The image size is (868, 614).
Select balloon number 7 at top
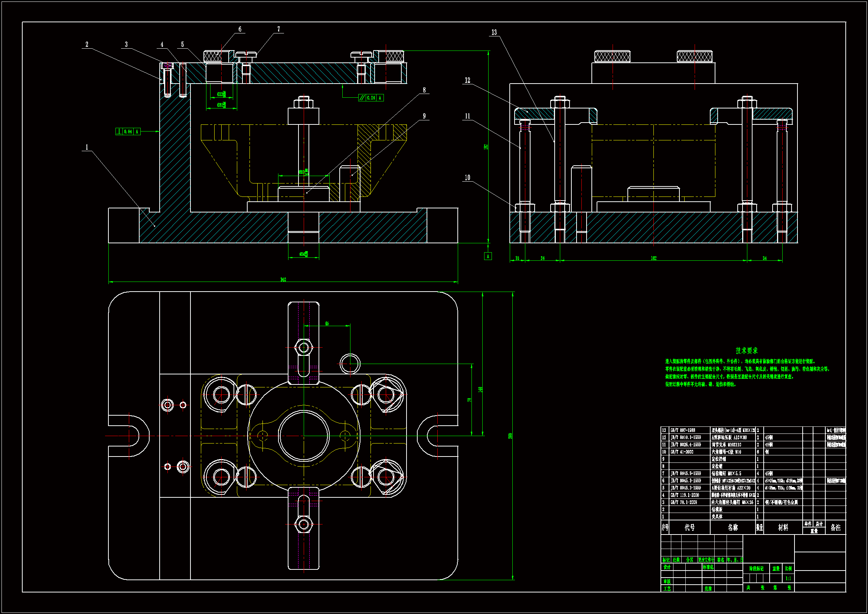coord(278,29)
